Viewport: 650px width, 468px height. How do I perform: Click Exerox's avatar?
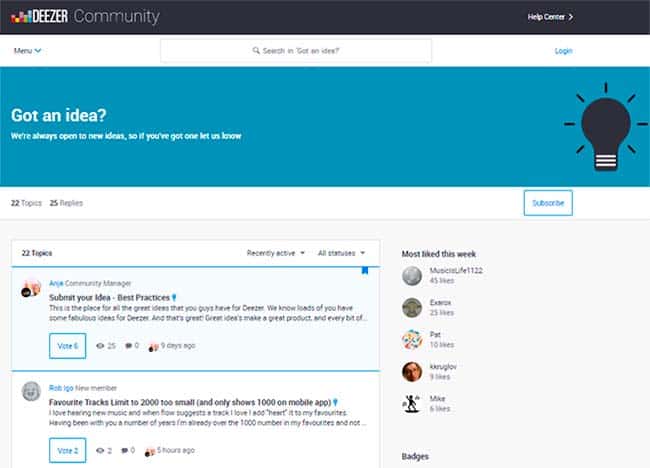tap(412, 308)
